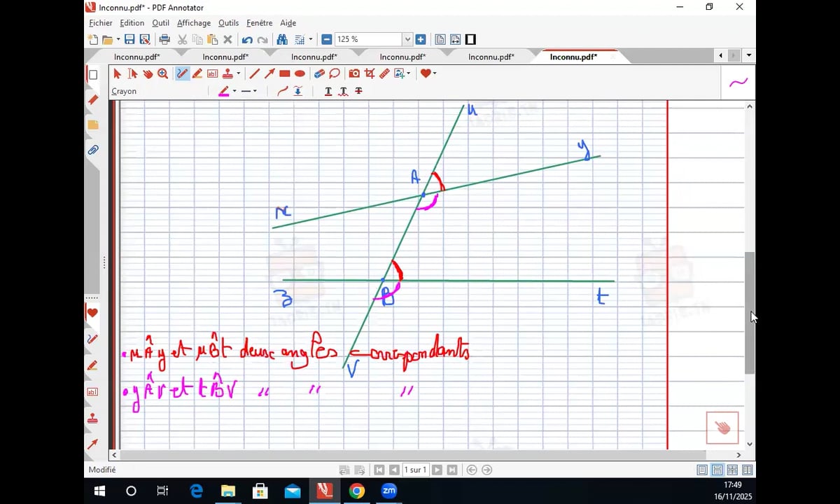
Task: Toggle auto-smooth pen arrow option
Action: [x=298, y=91]
